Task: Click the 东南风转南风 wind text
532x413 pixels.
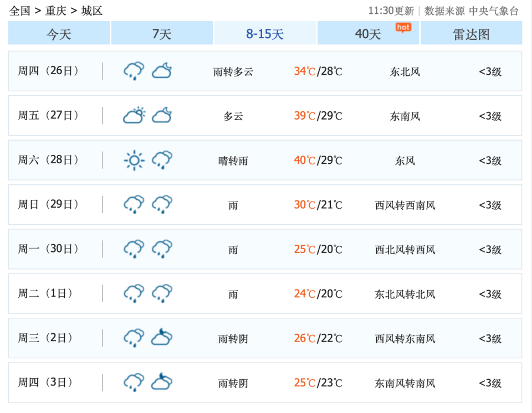Action: pyautogui.click(x=405, y=384)
